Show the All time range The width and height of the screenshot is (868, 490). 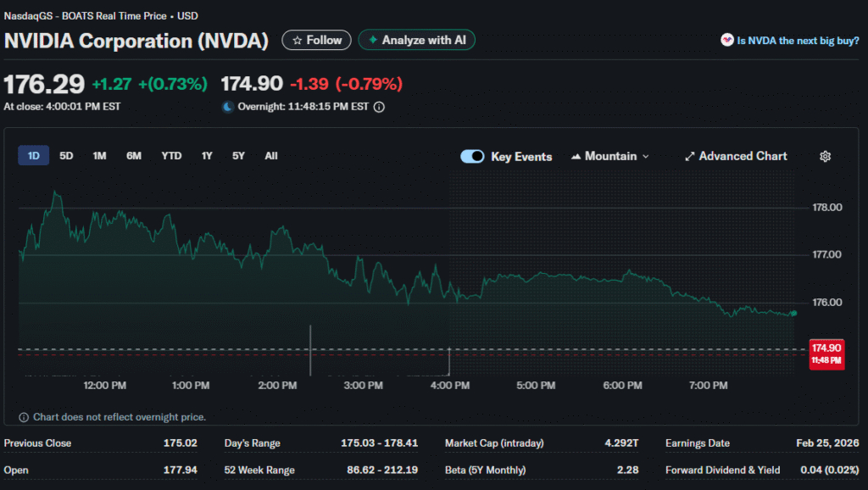[x=270, y=156]
